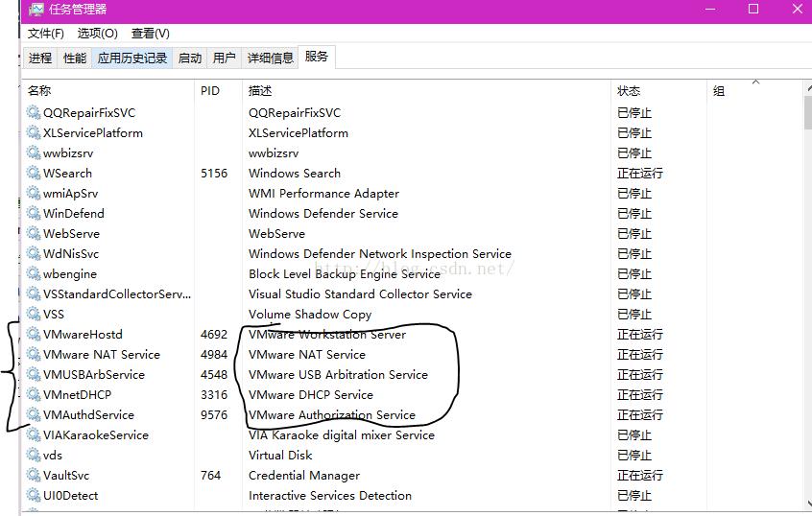812x516 pixels.
Task: Select the VMwareHostd service name
Action: coord(83,335)
